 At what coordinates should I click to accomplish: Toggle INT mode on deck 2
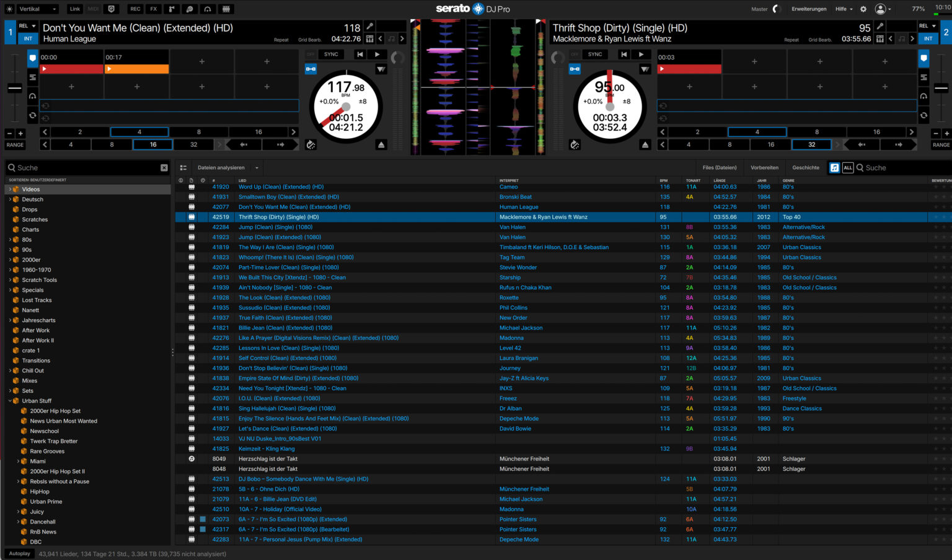(x=928, y=38)
